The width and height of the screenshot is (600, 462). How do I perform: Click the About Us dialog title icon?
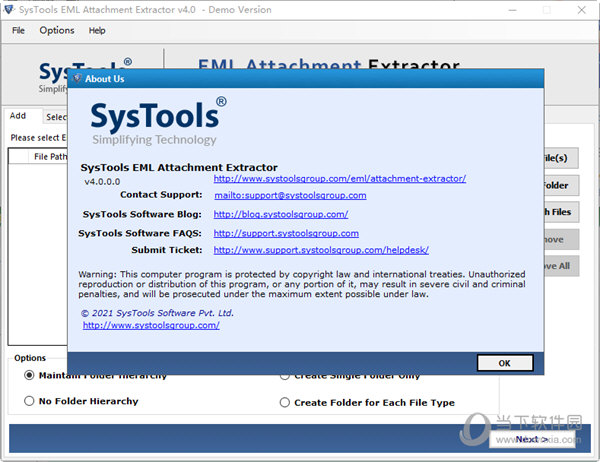pos(77,78)
